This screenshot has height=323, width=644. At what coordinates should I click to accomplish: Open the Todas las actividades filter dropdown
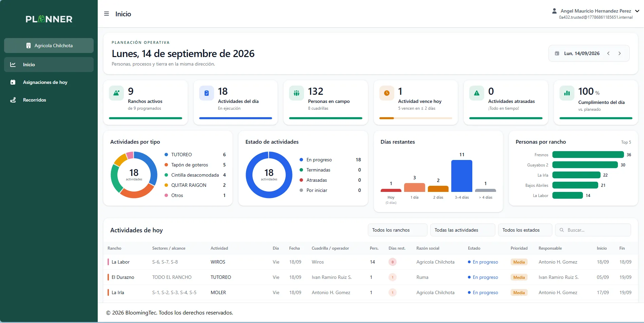click(462, 230)
